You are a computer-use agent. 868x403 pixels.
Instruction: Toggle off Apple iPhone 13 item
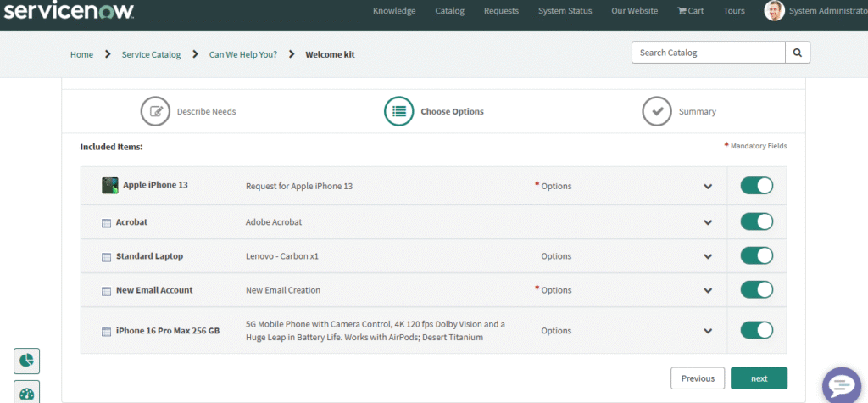click(756, 186)
